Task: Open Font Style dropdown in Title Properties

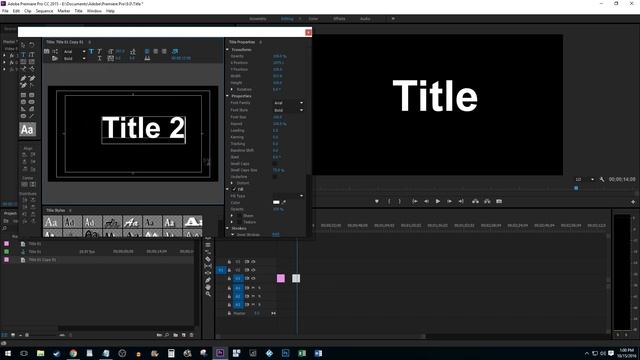Action: (x=288, y=110)
